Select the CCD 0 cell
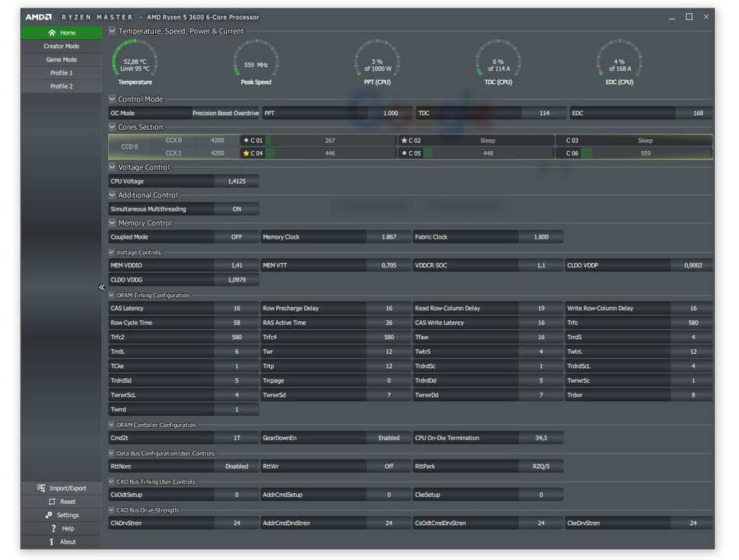The height and width of the screenshot is (560, 739). 130,146
